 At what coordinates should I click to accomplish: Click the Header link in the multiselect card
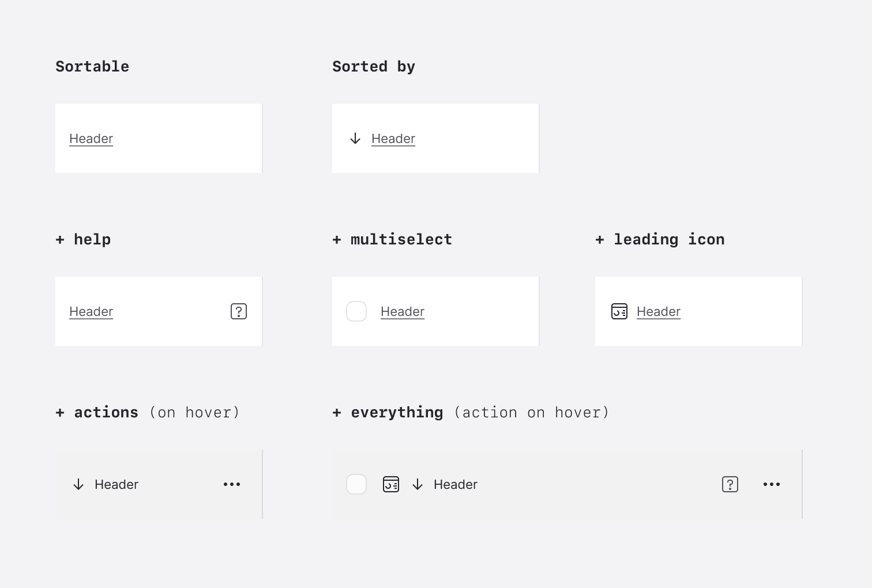click(402, 311)
